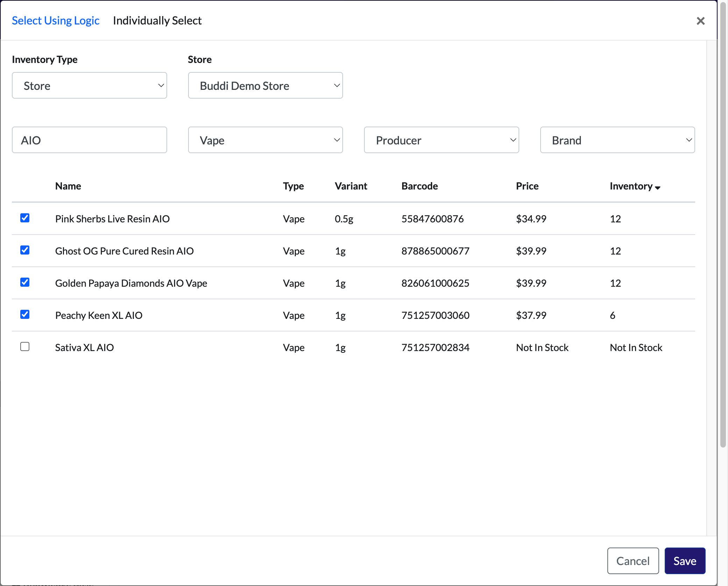Click the Barcode column header
728x586 pixels.
[420, 186]
